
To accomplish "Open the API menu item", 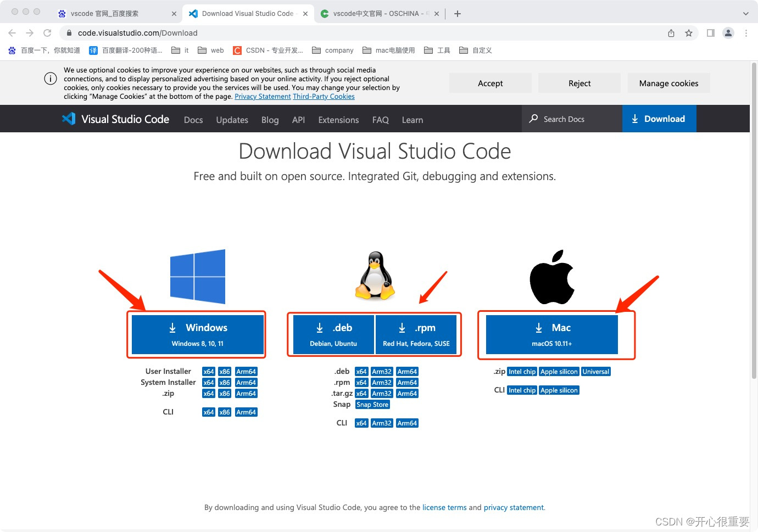I will (298, 120).
